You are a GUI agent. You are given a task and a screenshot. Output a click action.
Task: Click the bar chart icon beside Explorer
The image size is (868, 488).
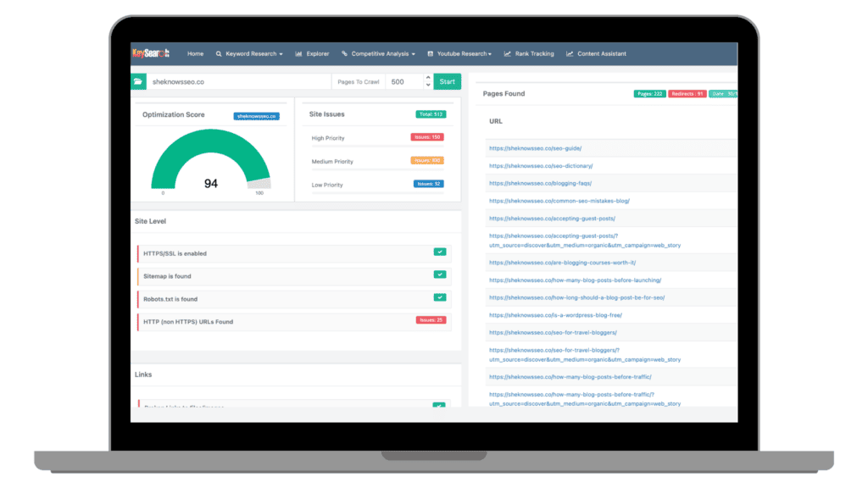[x=299, y=53]
